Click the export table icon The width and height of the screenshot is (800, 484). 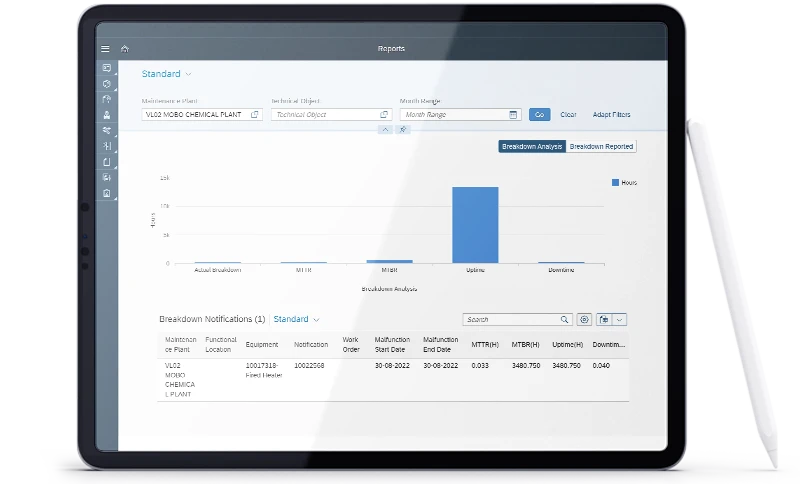[604, 319]
